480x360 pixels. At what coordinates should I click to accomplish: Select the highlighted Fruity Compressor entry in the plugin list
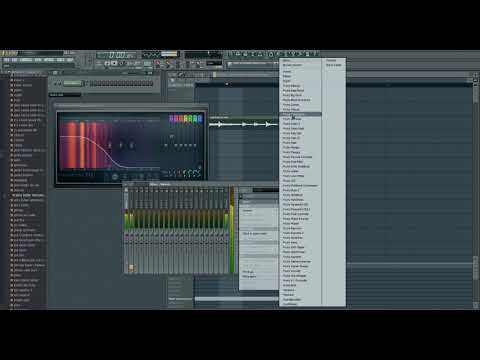point(300,114)
